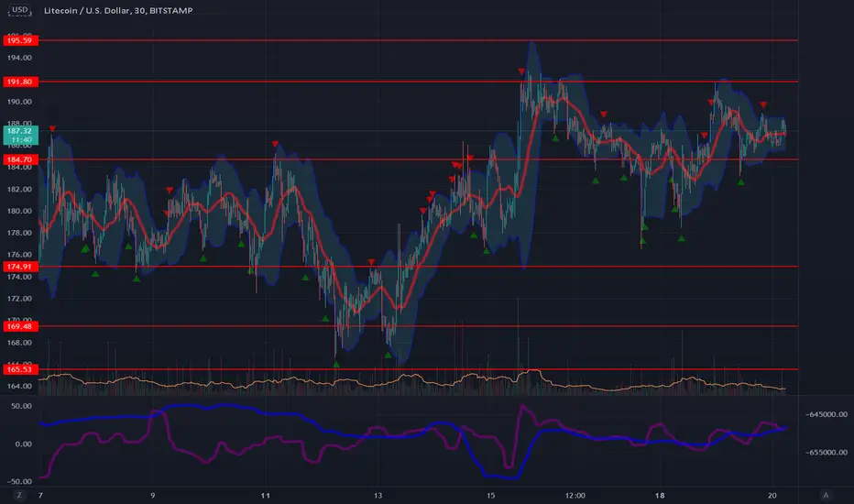Click the 190.00 price axis value

point(19,102)
